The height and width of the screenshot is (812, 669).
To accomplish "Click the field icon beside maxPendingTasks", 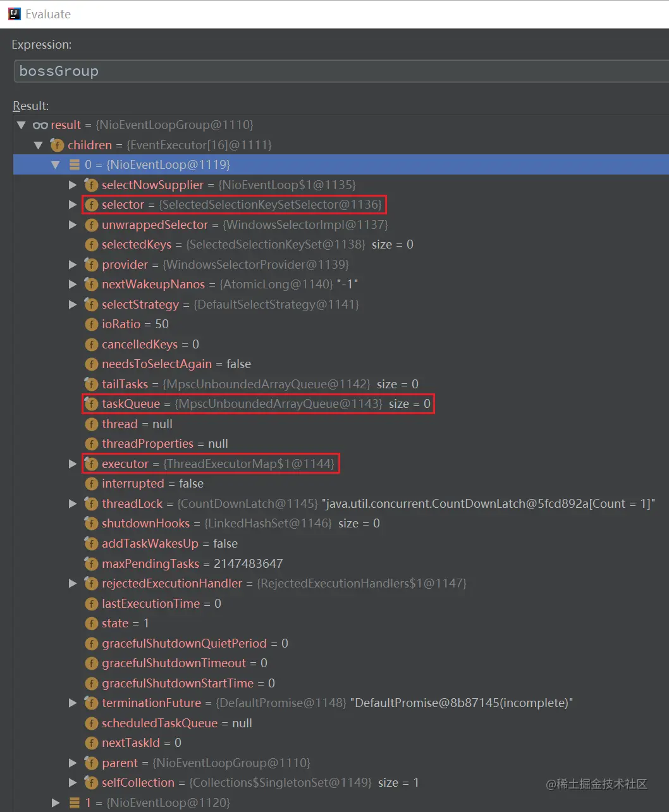I will pos(92,564).
